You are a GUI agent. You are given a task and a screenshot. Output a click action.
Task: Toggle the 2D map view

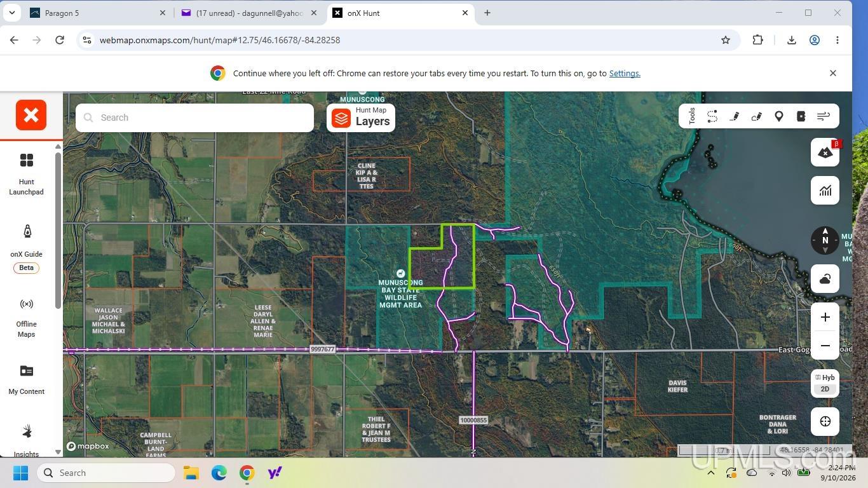point(825,389)
